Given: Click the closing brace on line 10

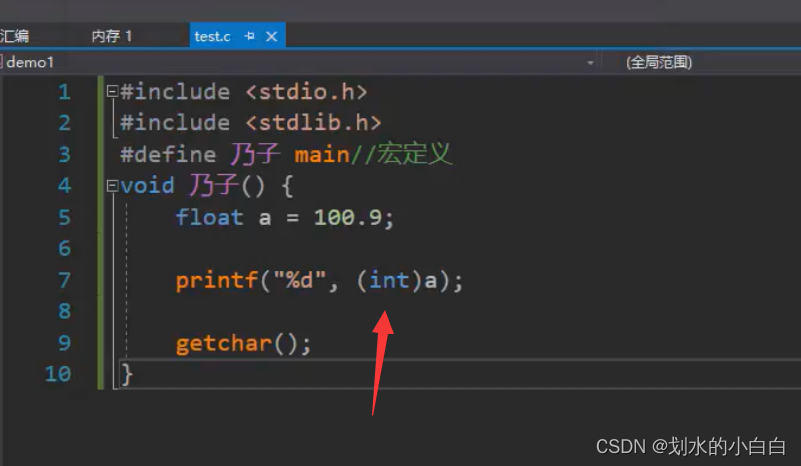Looking at the screenshot, I should click(x=127, y=375).
